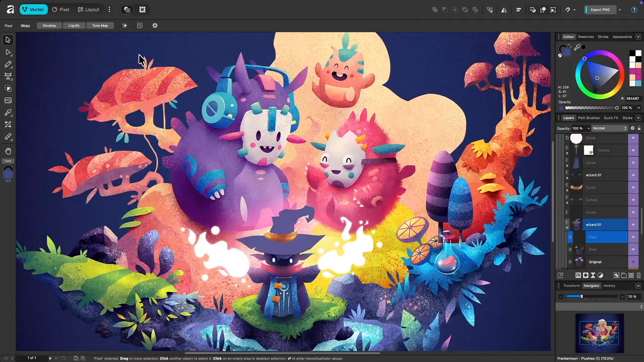Switch to the Layout studio tab
The width and height of the screenshot is (644, 362).
coord(89,10)
